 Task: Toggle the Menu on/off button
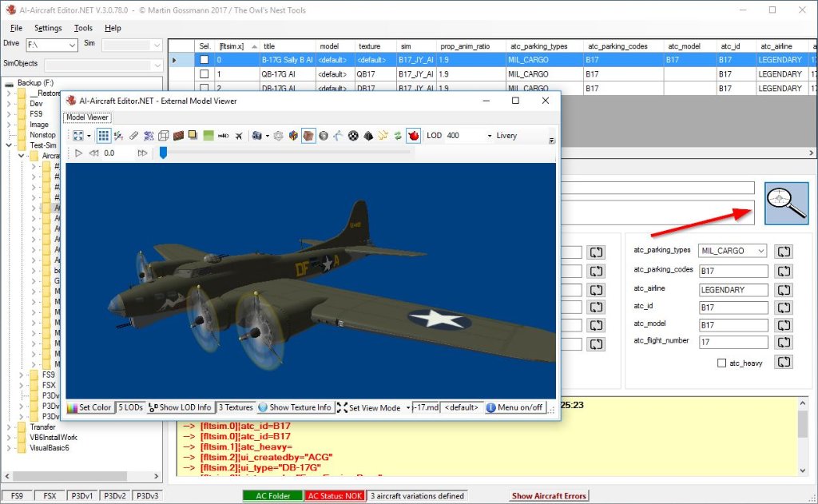point(514,407)
